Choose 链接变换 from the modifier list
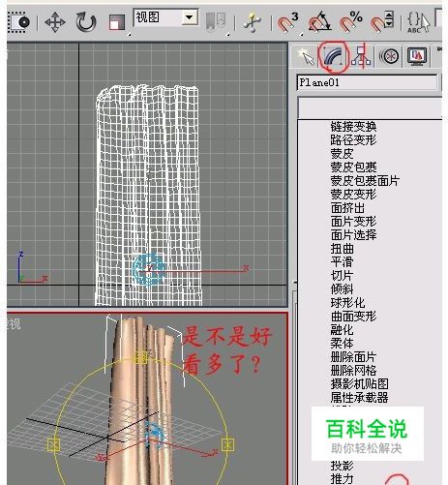 [x=353, y=126]
